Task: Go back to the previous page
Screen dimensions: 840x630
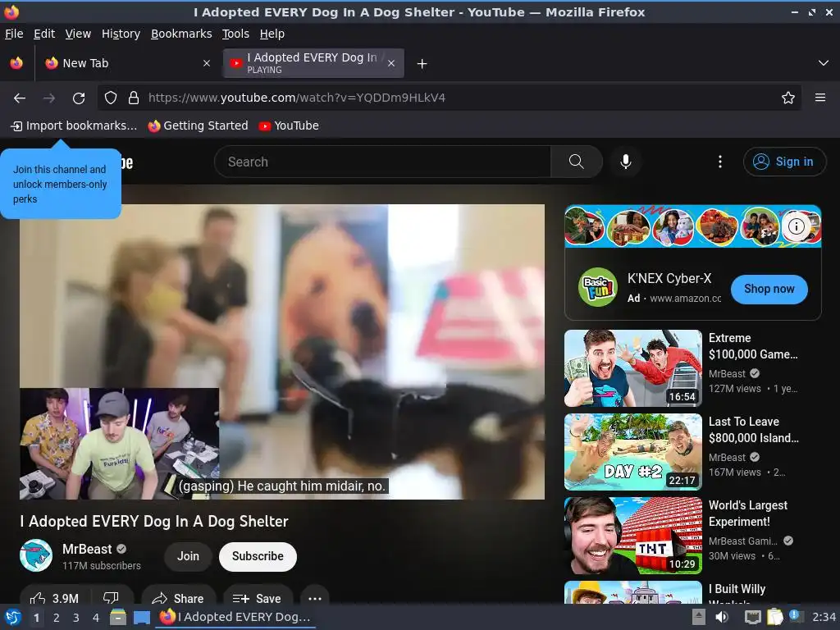Action: coord(20,98)
